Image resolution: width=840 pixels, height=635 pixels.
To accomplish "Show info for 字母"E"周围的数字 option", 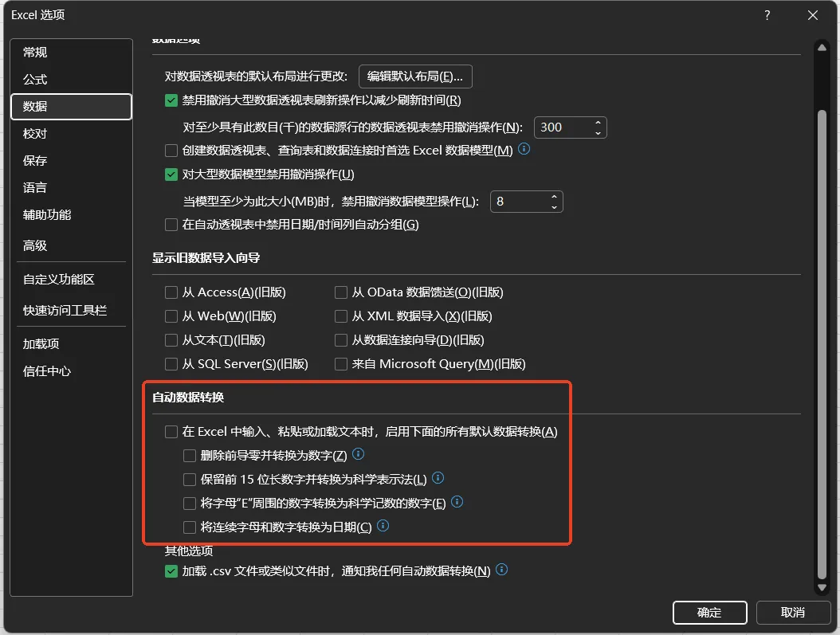I will point(457,502).
